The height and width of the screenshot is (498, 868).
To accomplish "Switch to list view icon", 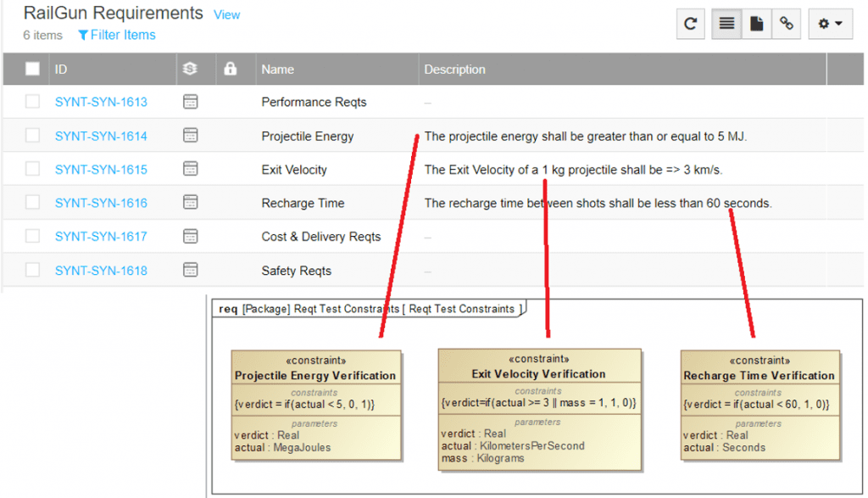I will (x=726, y=25).
